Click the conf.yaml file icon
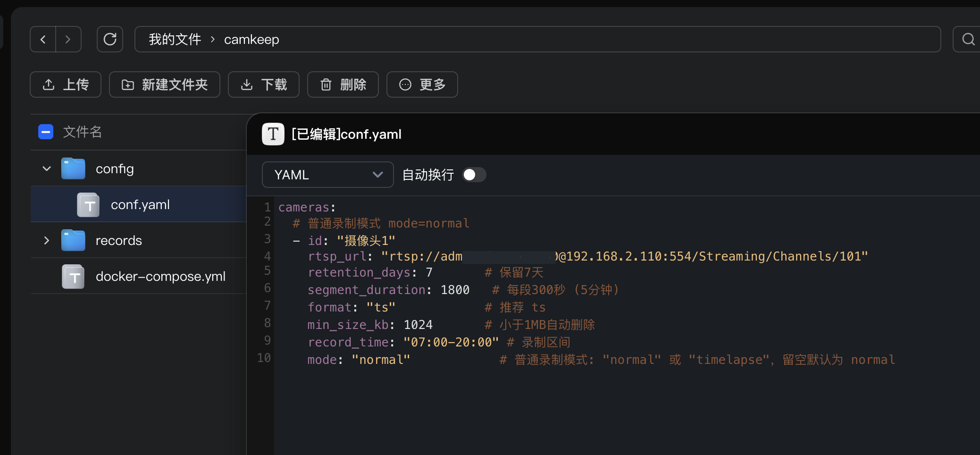Screen dimensions: 980x455 (88, 205)
